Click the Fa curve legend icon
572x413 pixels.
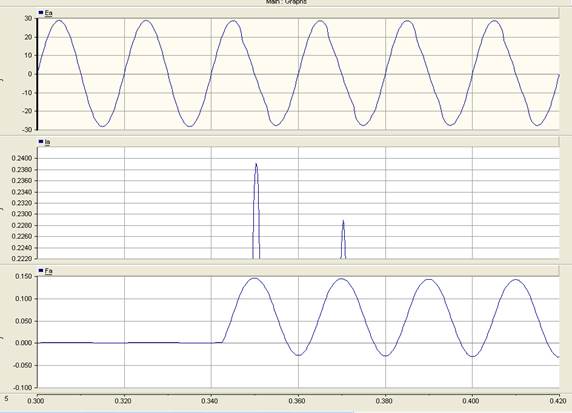41,270
